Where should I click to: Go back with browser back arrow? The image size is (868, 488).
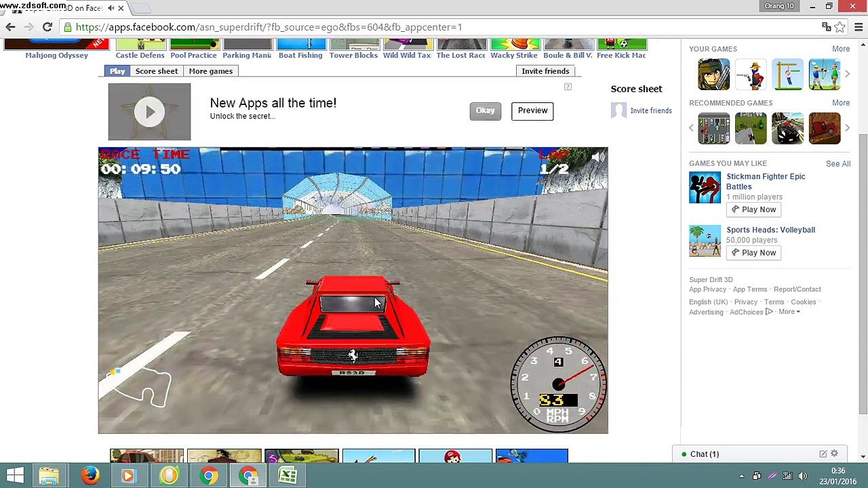pyautogui.click(x=10, y=27)
